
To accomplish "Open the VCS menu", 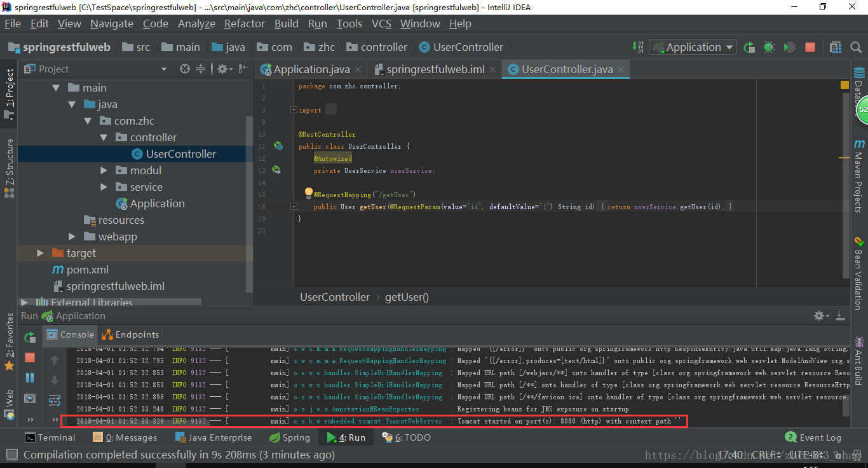I will [x=381, y=24].
